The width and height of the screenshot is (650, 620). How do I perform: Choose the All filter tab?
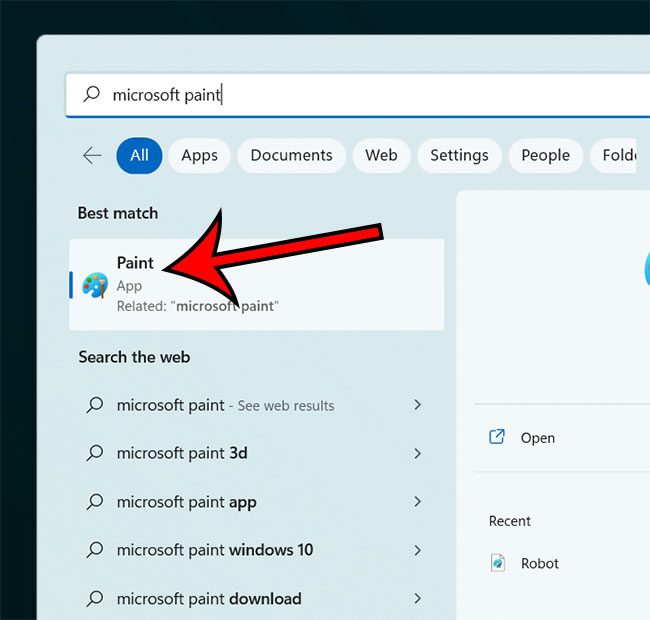point(139,155)
